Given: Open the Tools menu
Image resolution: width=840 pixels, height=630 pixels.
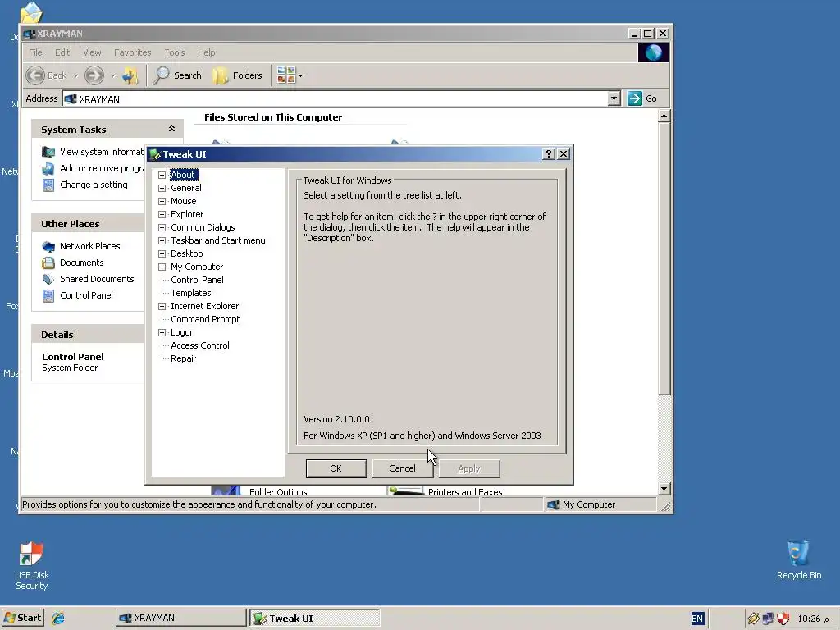Looking at the screenshot, I should 174,52.
